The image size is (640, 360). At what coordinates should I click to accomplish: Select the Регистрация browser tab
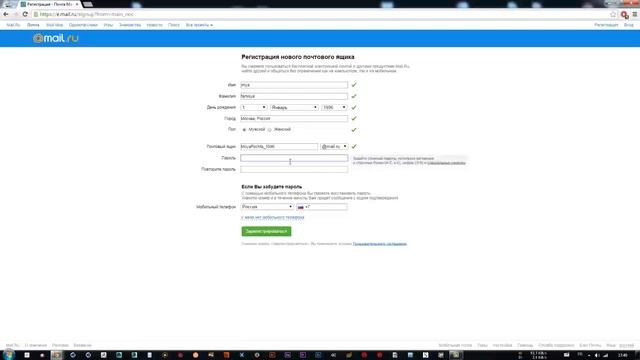pos(49,4)
